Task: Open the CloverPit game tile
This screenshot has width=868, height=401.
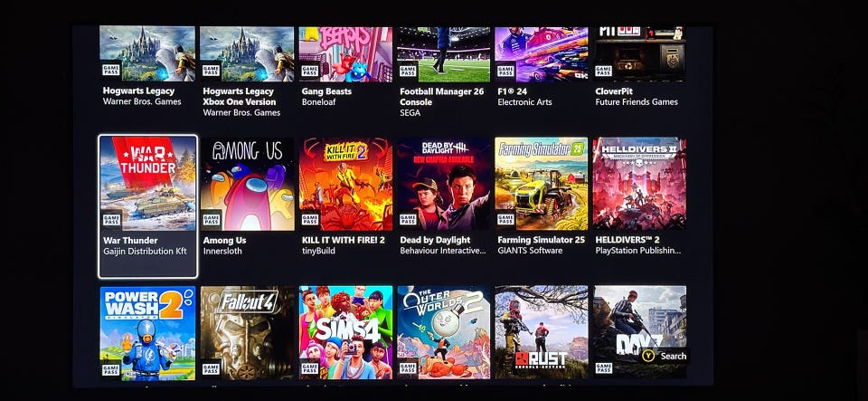Action: coord(639,66)
